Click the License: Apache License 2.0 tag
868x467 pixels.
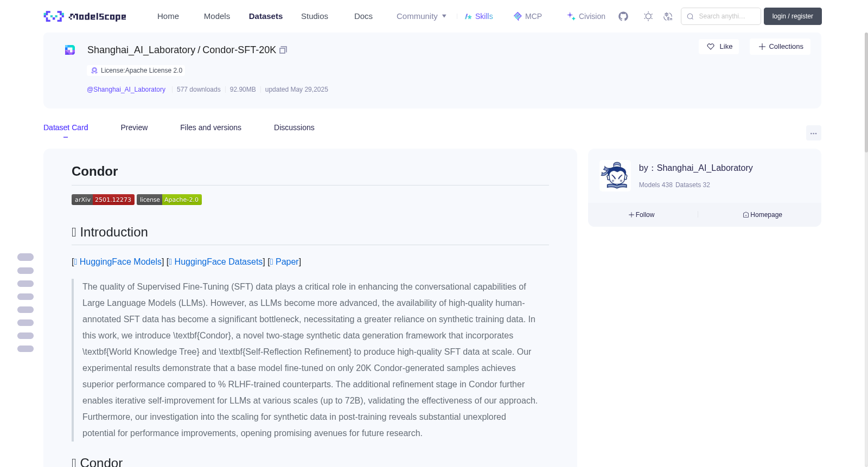click(x=136, y=71)
